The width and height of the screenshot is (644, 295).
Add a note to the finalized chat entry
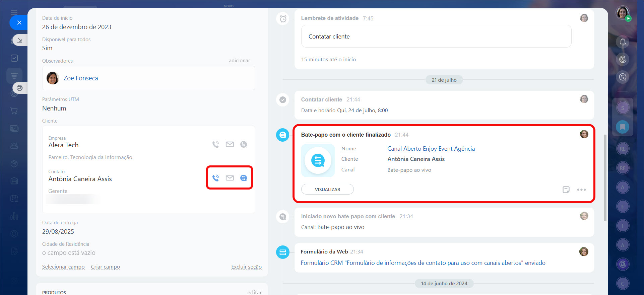click(x=566, y=190)
